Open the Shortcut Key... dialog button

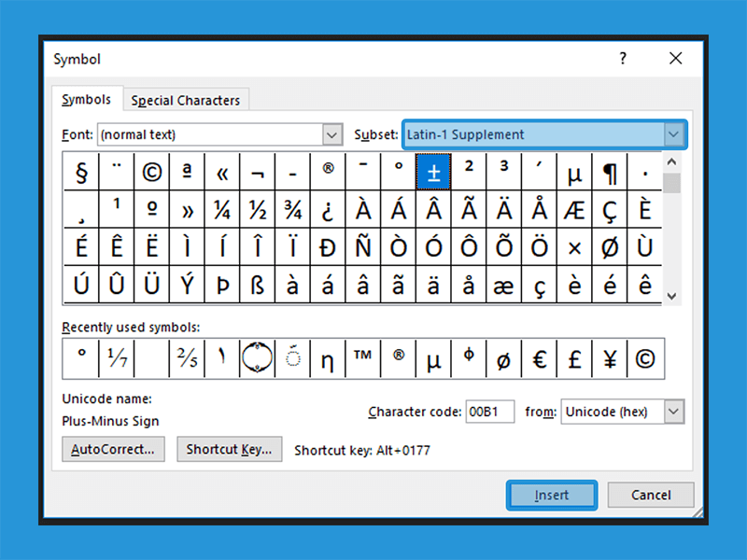pos(229,449)
